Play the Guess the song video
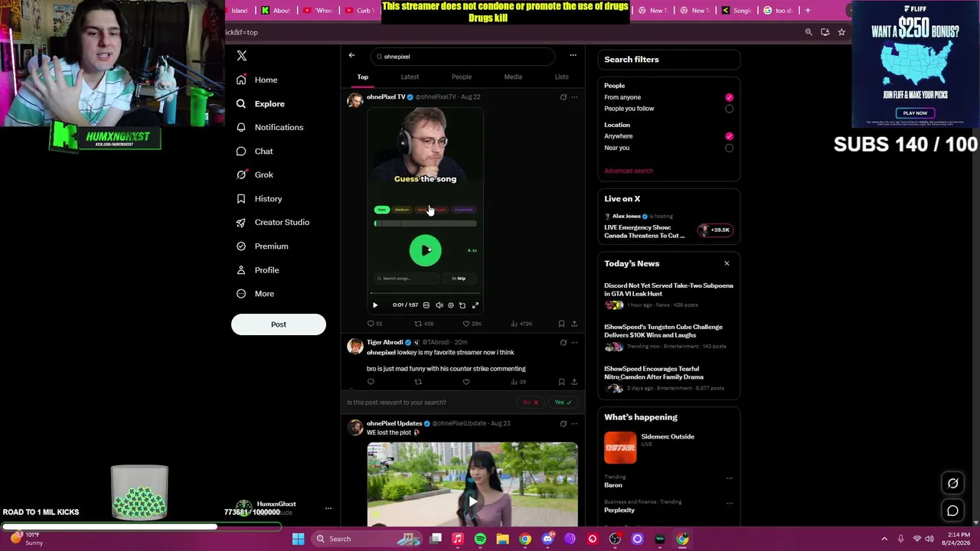 tap(426, 250)
